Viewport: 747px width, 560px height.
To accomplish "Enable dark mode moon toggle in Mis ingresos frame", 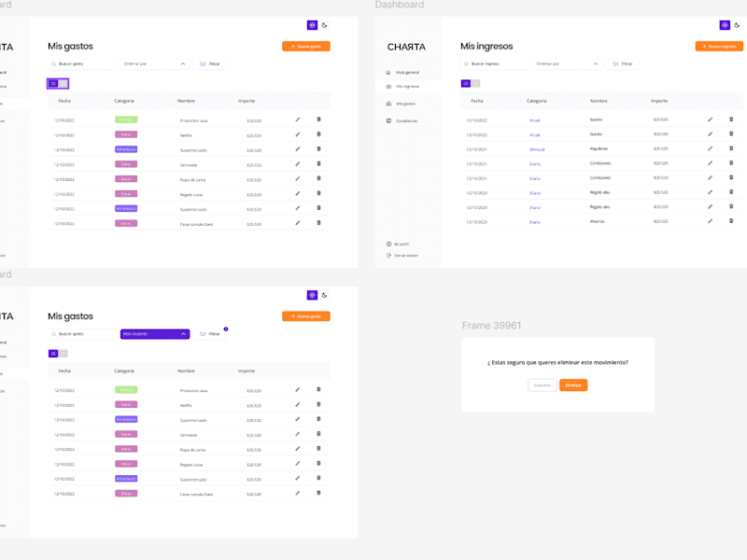I will [737, 25].
